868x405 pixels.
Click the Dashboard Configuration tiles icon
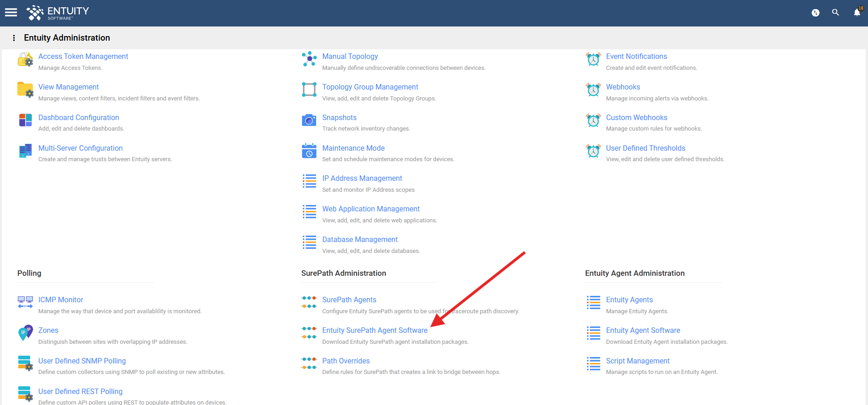[x=26, y=120]
